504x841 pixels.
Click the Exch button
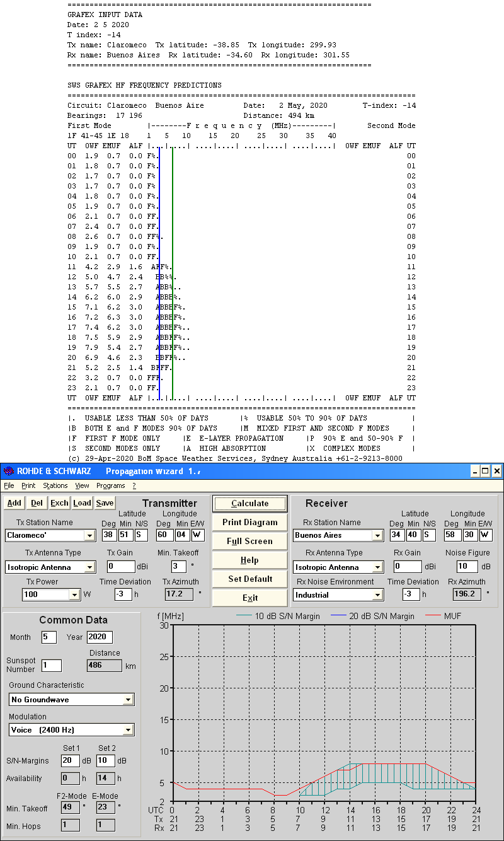pyautogui.click(x=60, y=502)
